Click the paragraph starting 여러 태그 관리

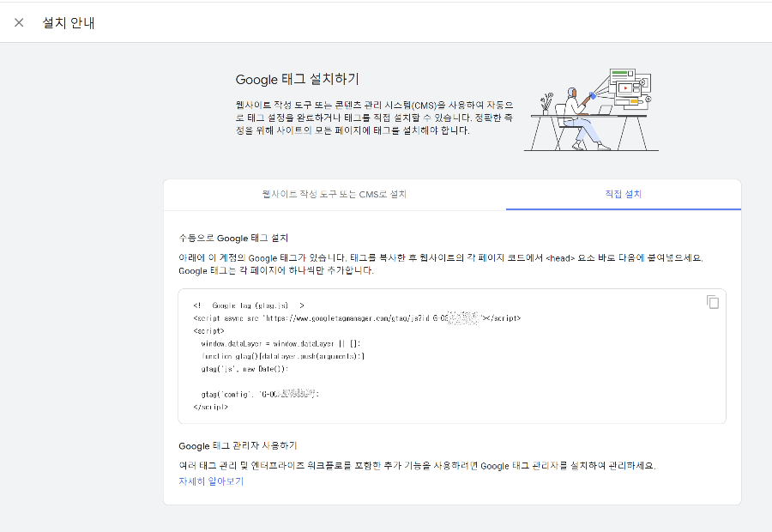(417, 465)
